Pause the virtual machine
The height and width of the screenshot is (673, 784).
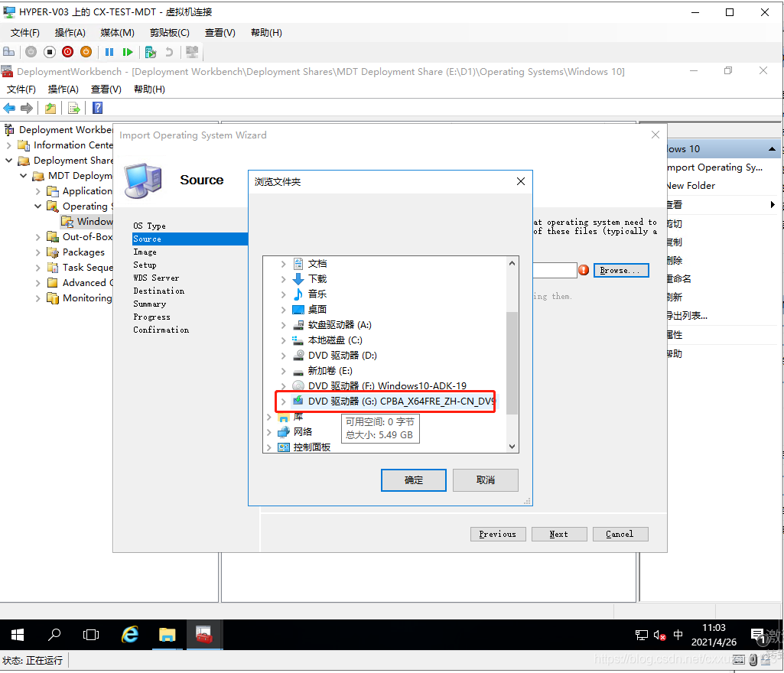(109, 52)
